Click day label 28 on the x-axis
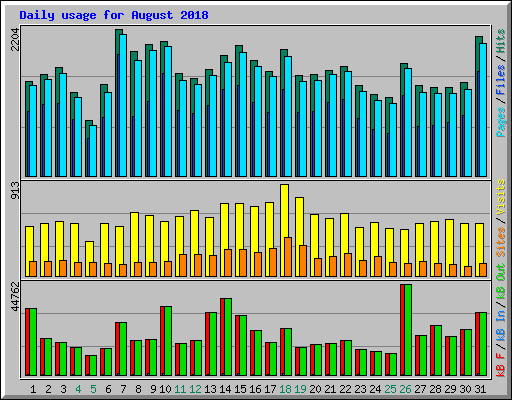512x400 pixels. [x=435, y=389]
